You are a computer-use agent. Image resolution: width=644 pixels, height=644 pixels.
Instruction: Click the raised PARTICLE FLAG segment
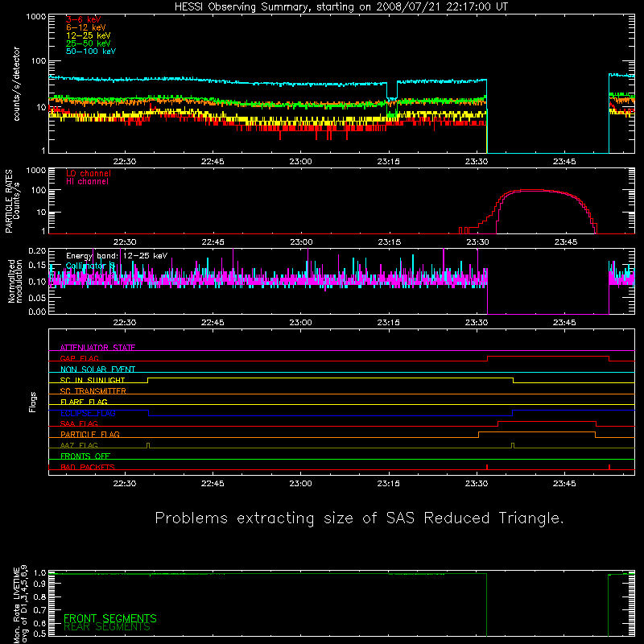pos(537,432)
